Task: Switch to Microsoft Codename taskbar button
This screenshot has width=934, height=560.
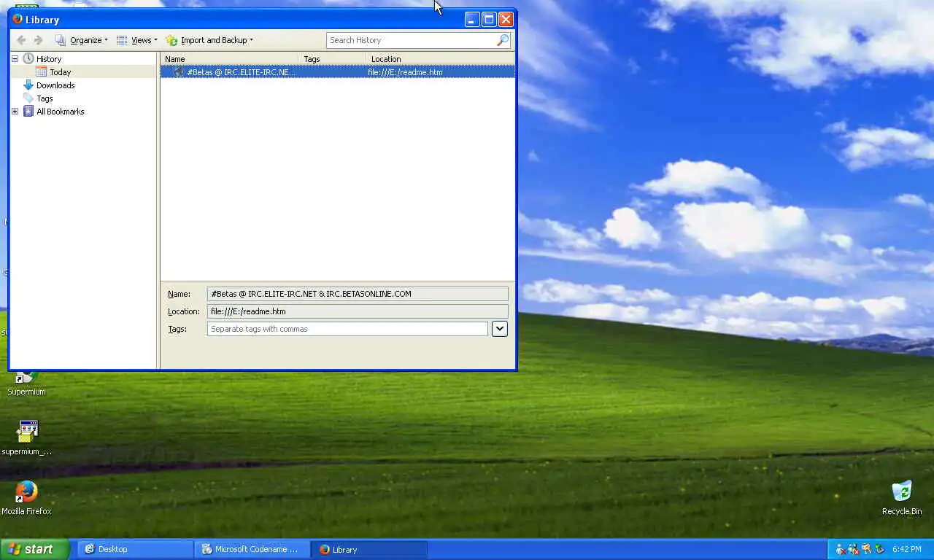Action: [x=252, y=549]
